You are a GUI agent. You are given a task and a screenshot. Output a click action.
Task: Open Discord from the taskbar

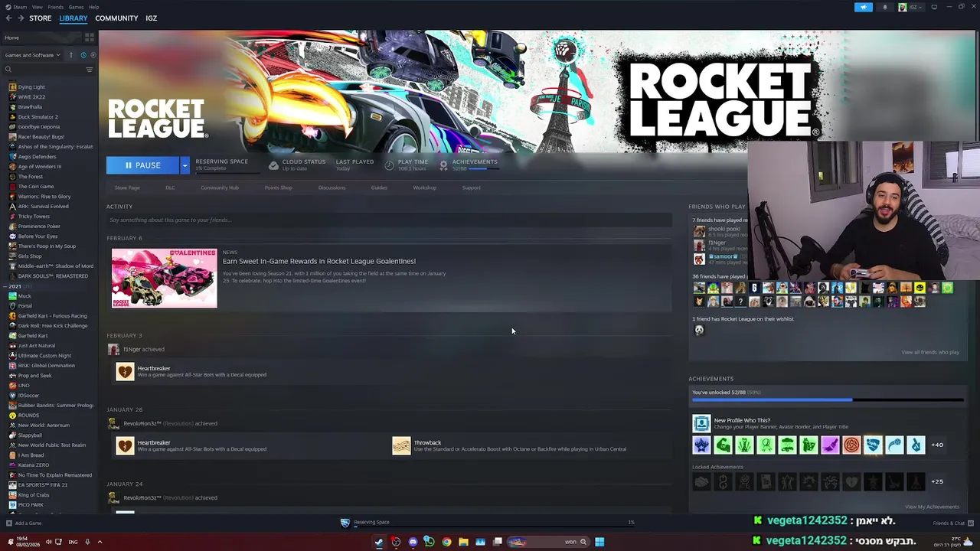click(x=413, y=542)
